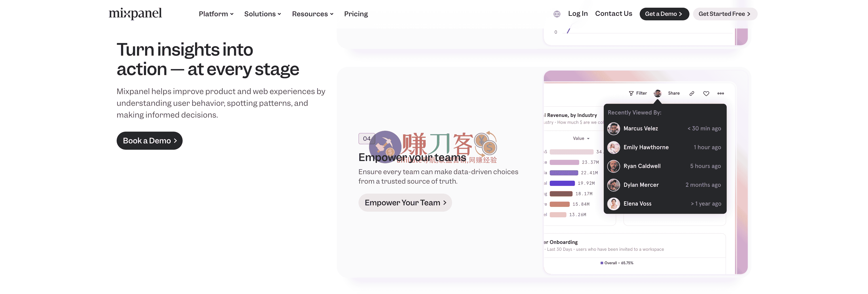The height and width of the screenshot is (294, 868).
Task: Click the Filter funnel icon
Action: pyautogui.click(x=631, y=93)
